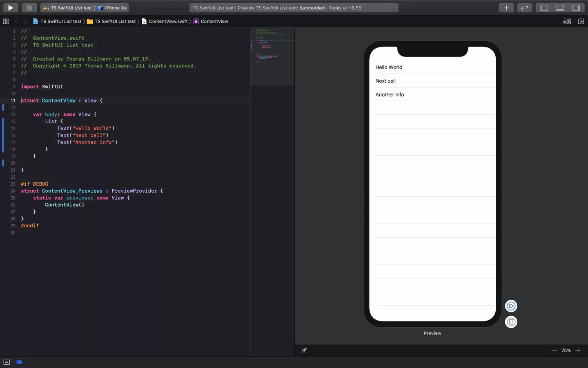This screenshot has width=588, height=368.
Task: Open the code review arrows button
Action: click(x=525, y=8)
